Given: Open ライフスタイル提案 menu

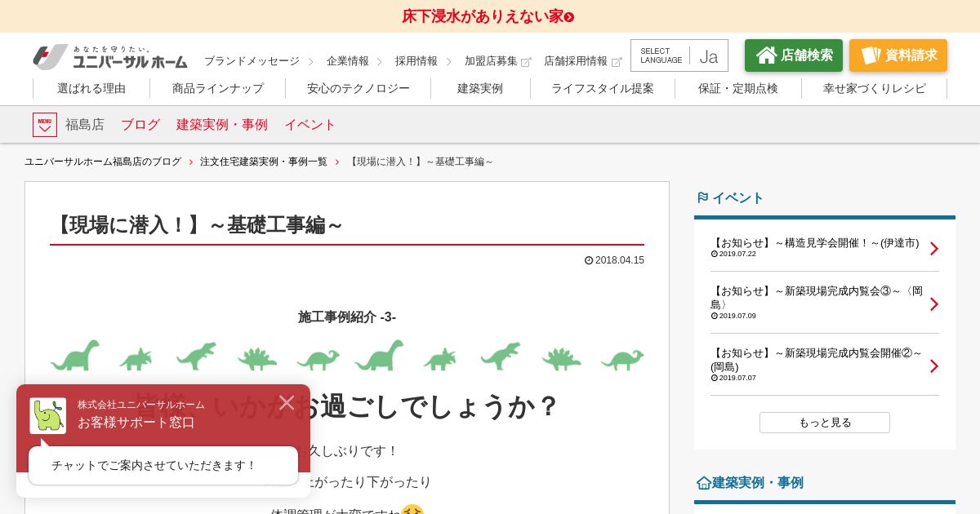Looking at the screenshot, I should [603, 88].
